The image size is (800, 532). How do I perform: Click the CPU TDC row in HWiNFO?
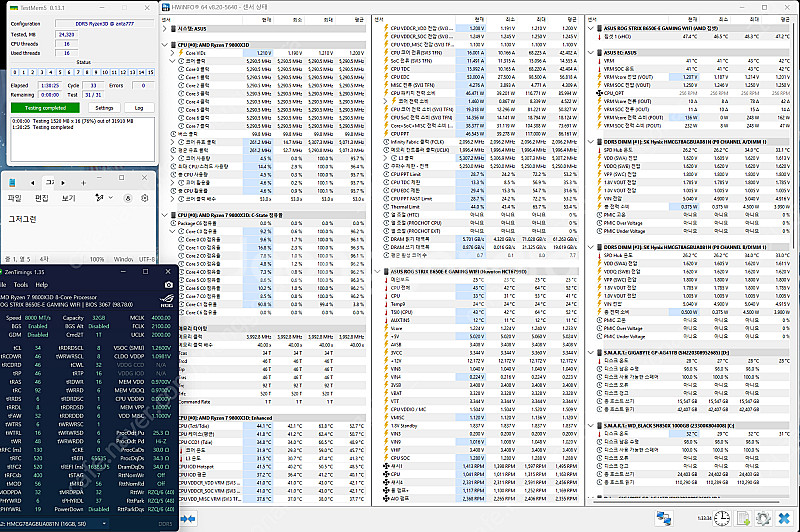pyautogui.click(x=481, y=69)
